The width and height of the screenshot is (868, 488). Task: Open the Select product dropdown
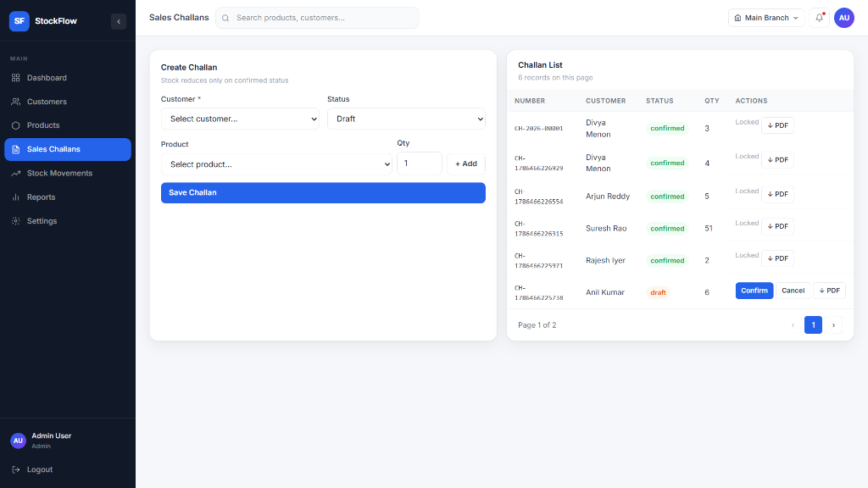[x=276, y=164]
